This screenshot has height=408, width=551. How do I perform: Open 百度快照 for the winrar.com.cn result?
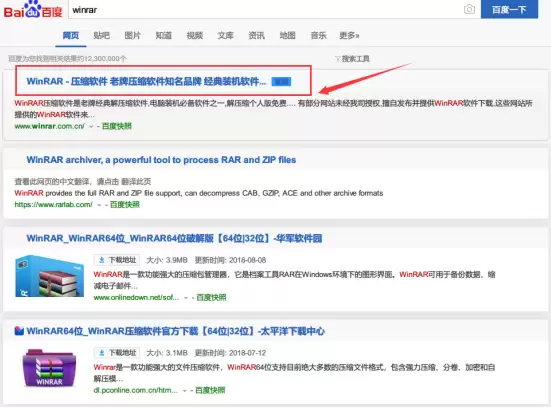point(117,126)
